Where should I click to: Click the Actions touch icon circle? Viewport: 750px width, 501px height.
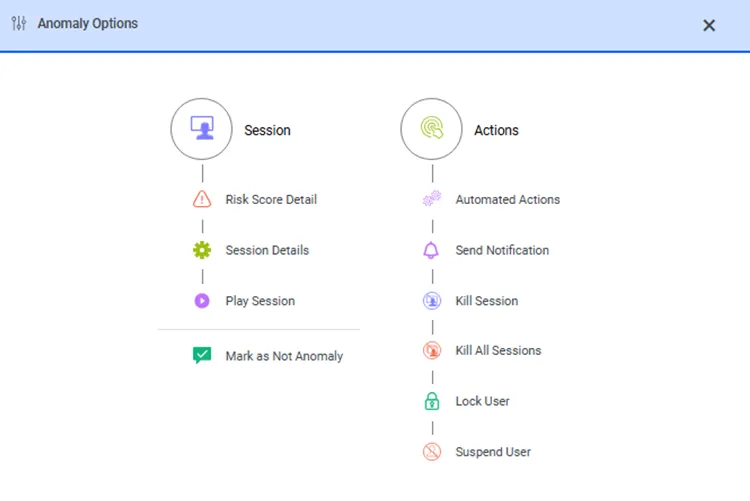click(431, 129)
